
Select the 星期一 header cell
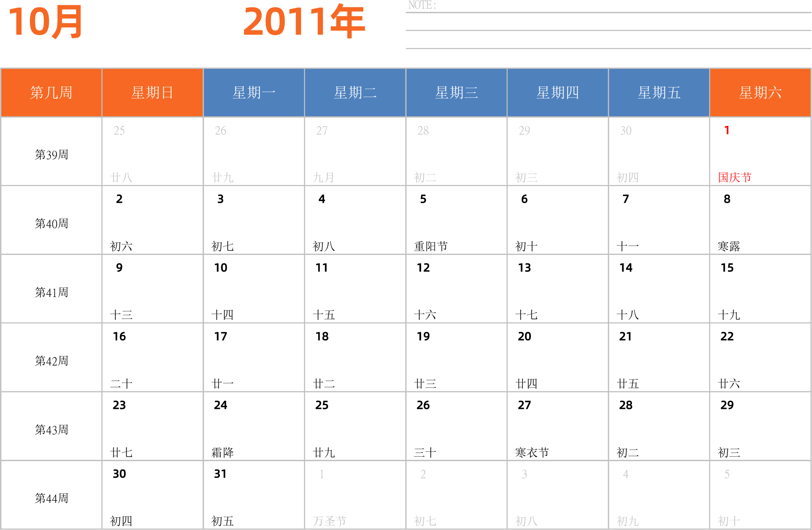pyautogui.click(x=254, y=93)
